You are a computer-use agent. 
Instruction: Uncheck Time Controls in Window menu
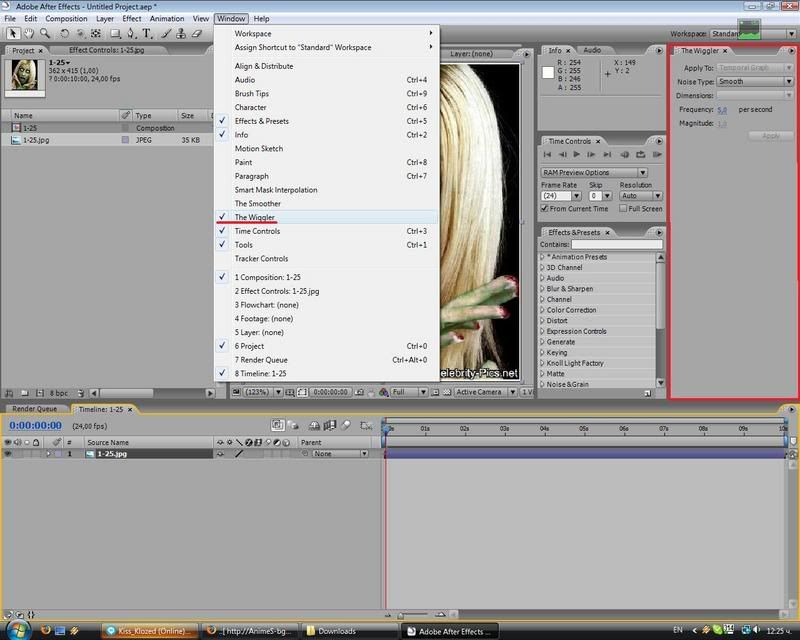pos(327,231)
